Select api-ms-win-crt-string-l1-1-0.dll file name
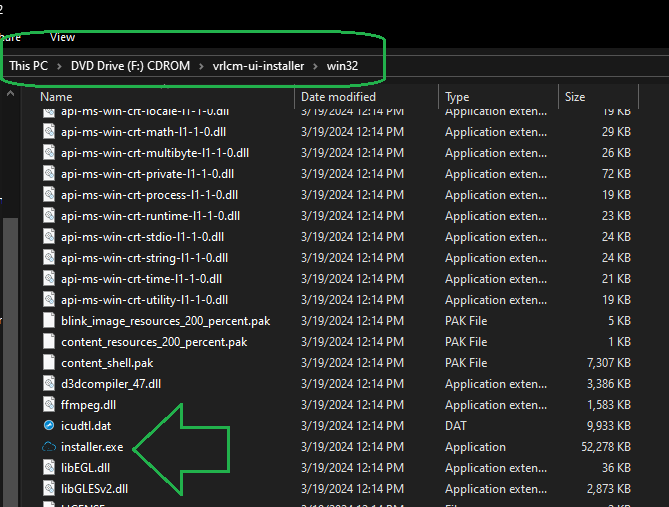 pos(144,258)
